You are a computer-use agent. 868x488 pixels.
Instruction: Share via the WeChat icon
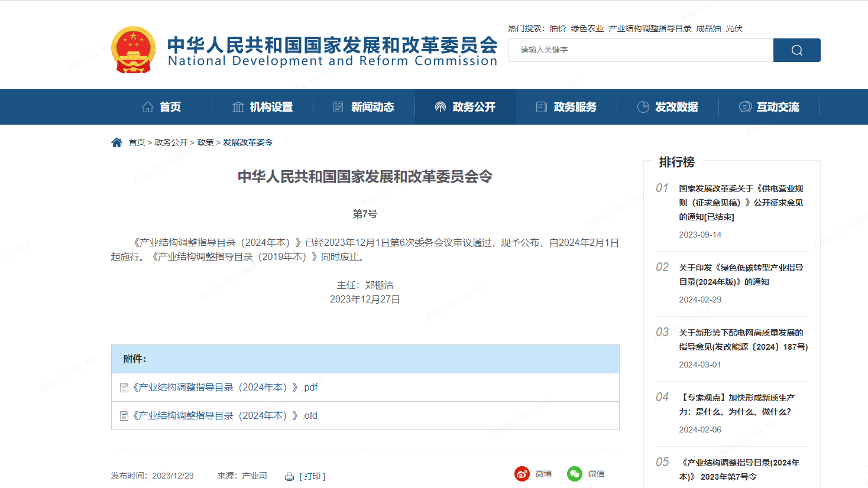click(574, 474)
